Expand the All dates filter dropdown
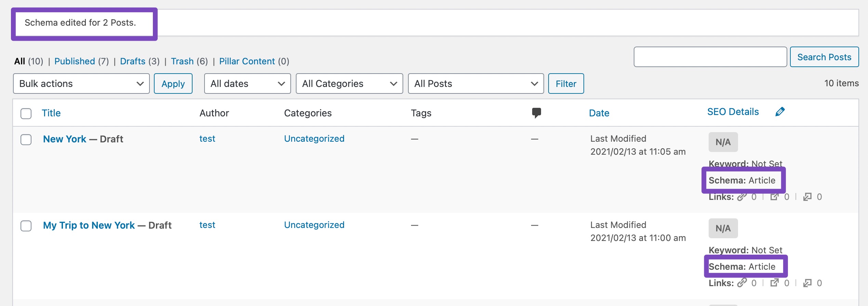The width and height of the screenshot is (868, 306). 247,84
